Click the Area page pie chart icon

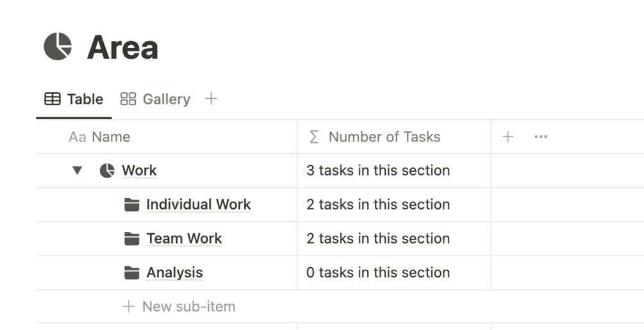58,47
